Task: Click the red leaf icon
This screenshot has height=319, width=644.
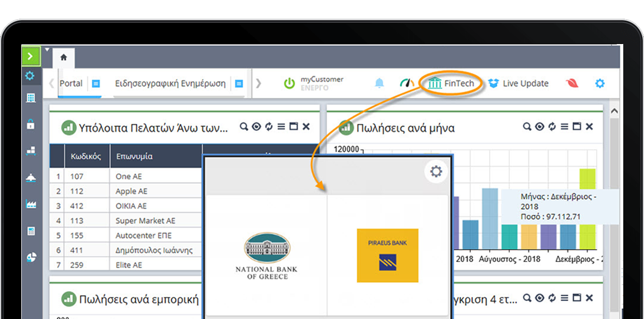Action: coord(571,83)
